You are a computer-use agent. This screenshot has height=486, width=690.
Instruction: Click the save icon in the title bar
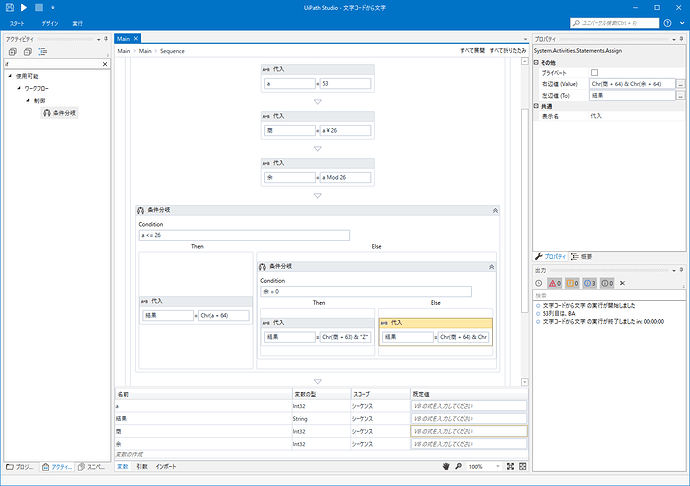pos(10,7)
